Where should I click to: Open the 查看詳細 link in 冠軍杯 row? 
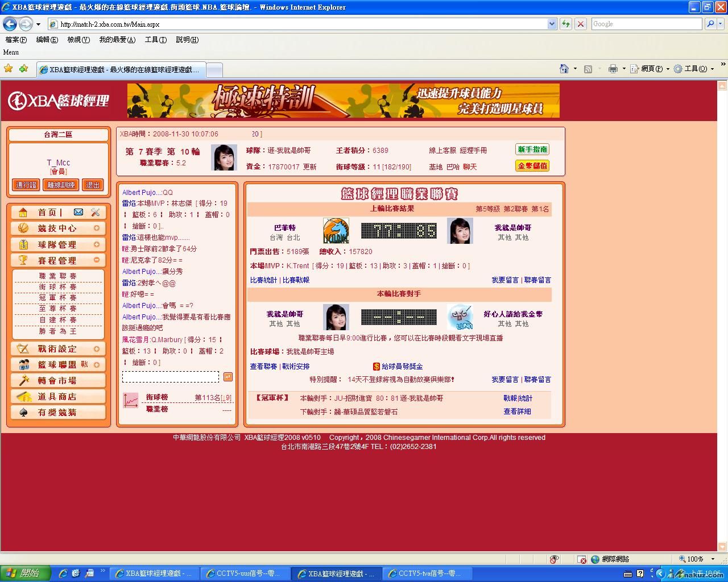(517, 411)
